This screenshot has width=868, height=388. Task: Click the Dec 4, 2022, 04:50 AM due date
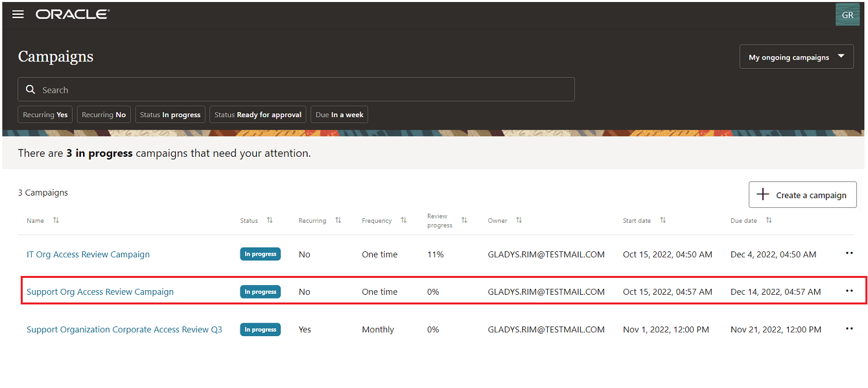pos(773,255)
